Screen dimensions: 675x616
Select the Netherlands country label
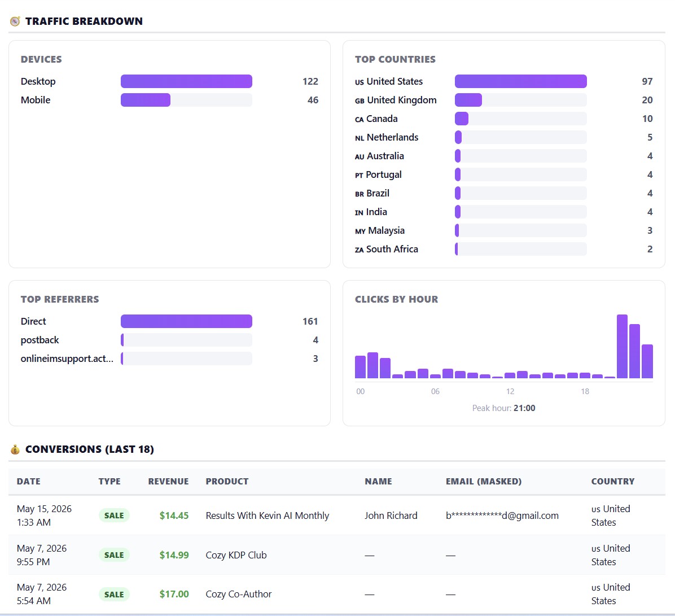pos(387,137)
